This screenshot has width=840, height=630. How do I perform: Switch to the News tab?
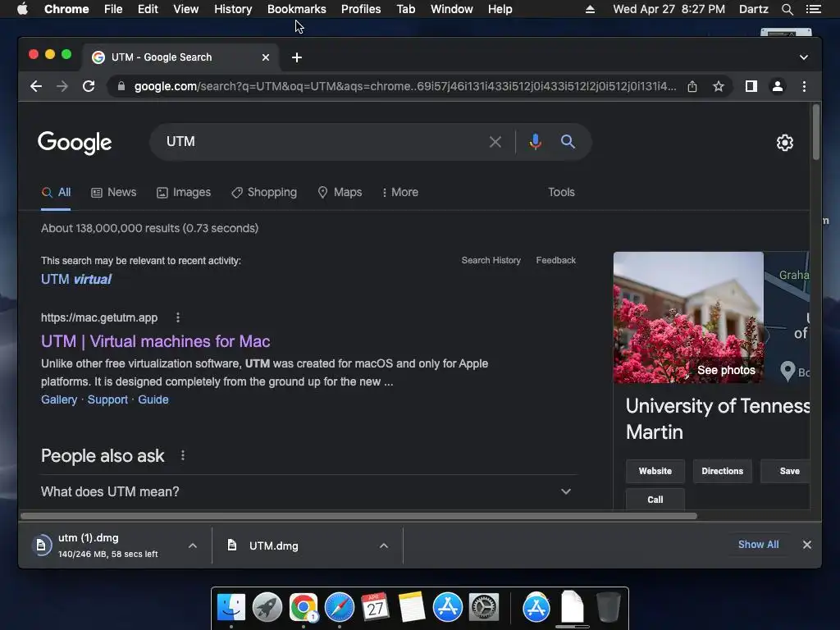point(113,192)
